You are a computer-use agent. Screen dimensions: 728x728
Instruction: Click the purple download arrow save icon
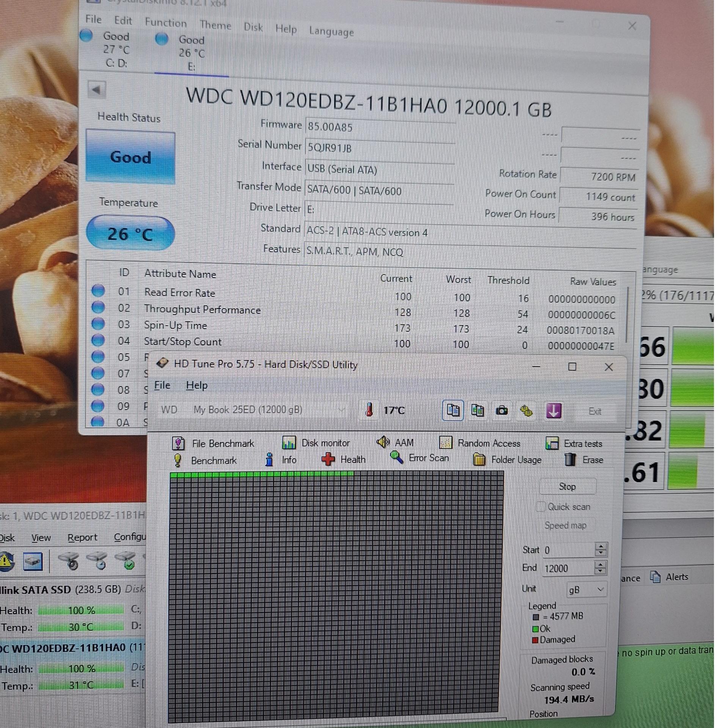(553, 411)
